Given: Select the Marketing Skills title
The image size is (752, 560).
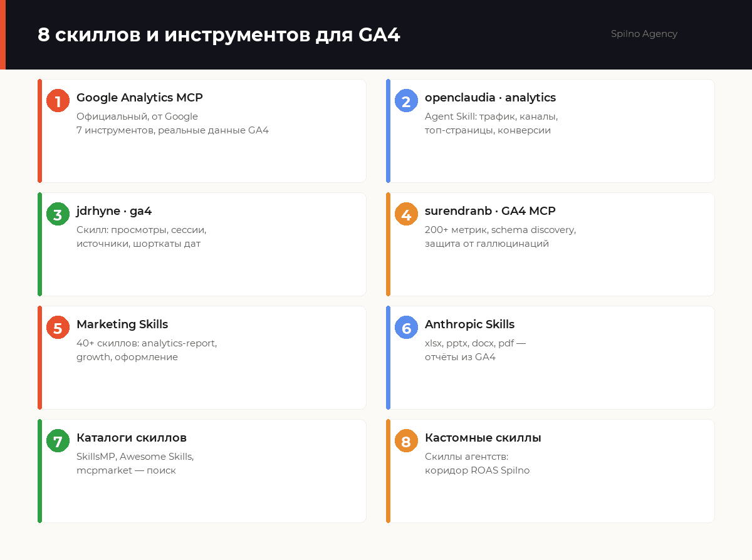Looking at the screenshot, I should [x=122, y=324].
